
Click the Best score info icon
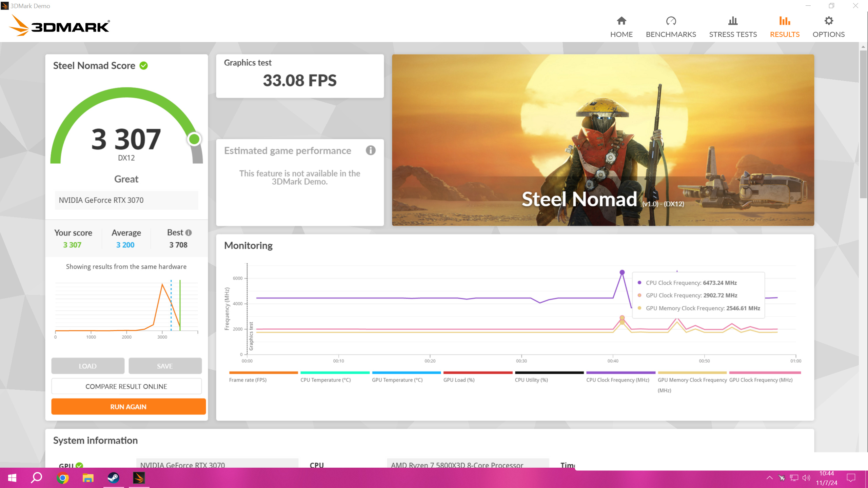(189, 232)
